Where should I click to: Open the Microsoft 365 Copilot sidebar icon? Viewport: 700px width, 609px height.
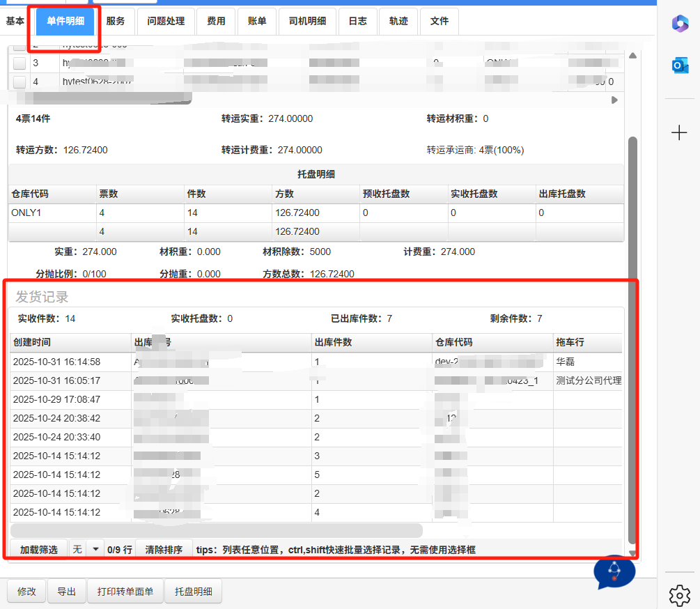point(679,23)
